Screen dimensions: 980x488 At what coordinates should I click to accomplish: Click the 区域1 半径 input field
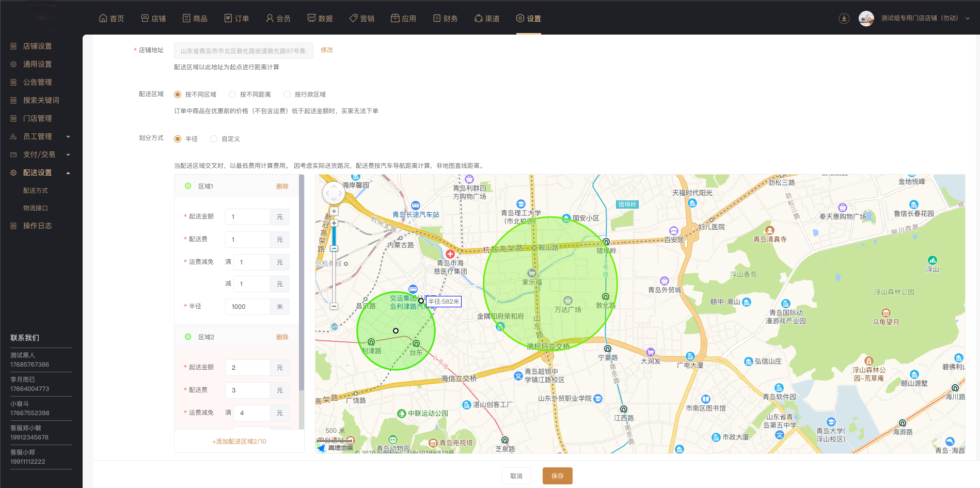click(248, 307)
